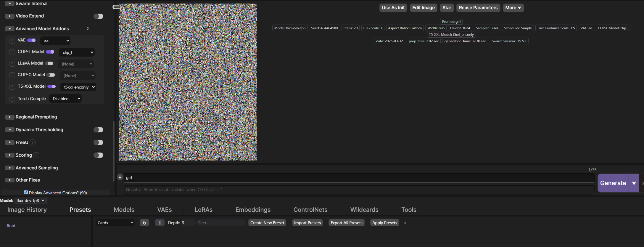Open the VAE dropdown showing ae
This screenshot has width=644, height=247.
55,41
